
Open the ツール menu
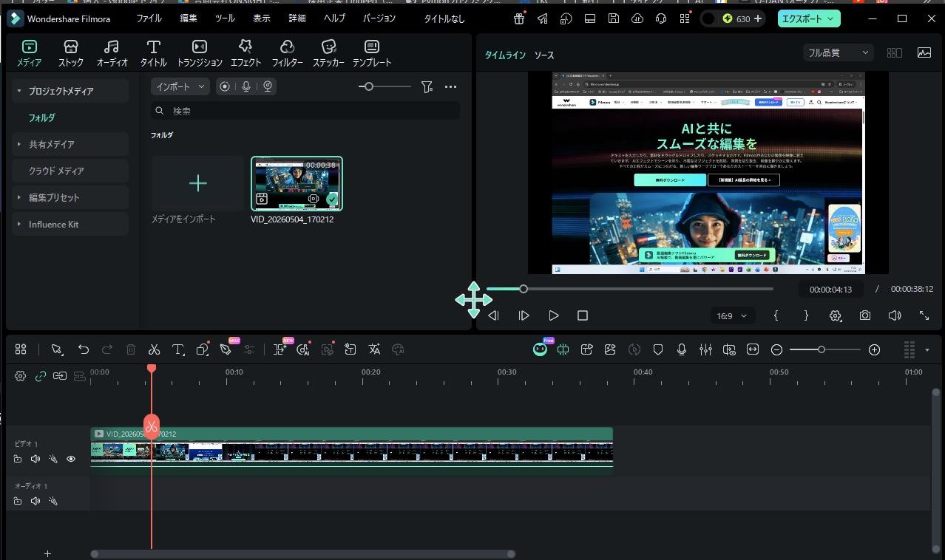pos(225,18)
